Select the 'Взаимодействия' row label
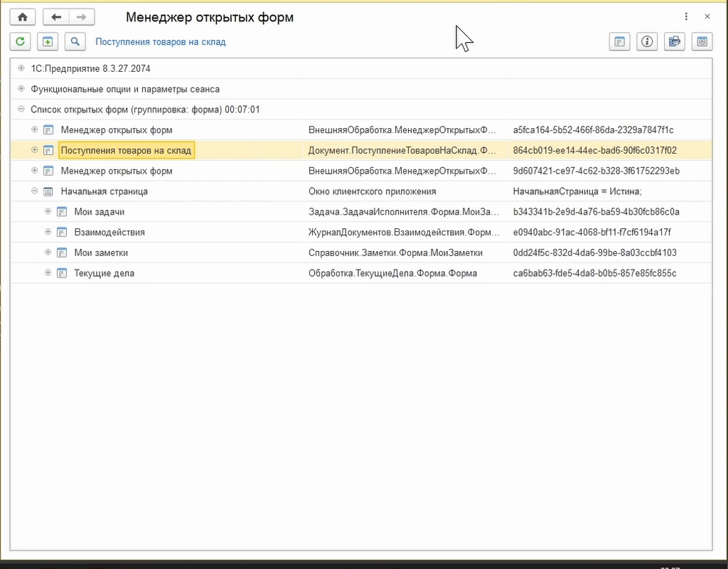Viewport: 728px width, 569px height. point(109,233)
